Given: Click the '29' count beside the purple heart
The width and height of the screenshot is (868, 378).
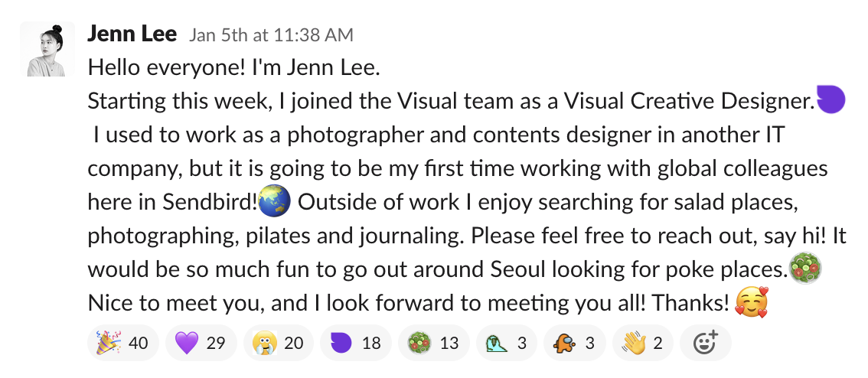Looking at the screenshot, I should point(216,343).
